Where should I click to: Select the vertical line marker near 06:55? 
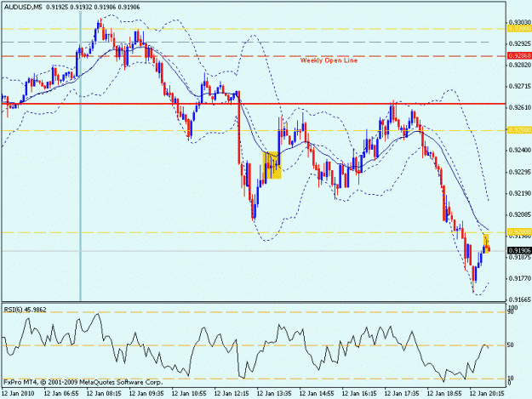[80, 156]
